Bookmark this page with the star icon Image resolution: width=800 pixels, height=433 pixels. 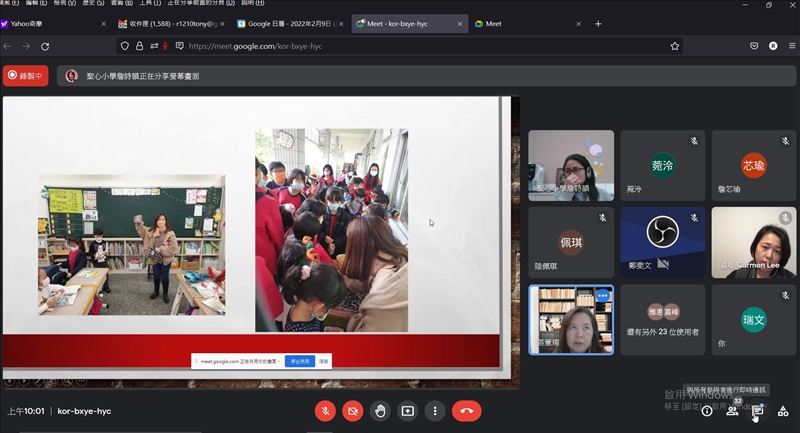[x=675, y=45]
